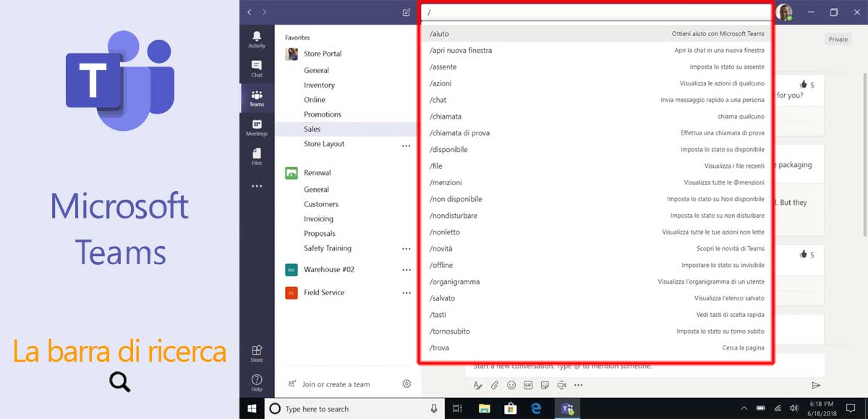Open the Invoicing channel
Screen dimensions: 868x419
pos(318,219)
